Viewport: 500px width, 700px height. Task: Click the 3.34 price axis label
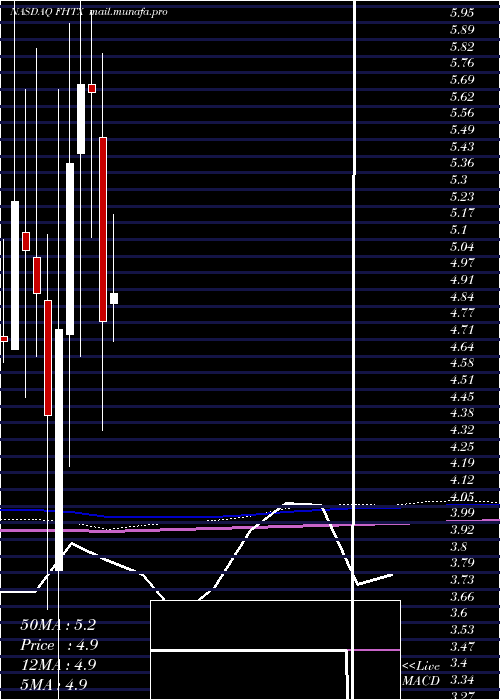(x=462, y=680)
